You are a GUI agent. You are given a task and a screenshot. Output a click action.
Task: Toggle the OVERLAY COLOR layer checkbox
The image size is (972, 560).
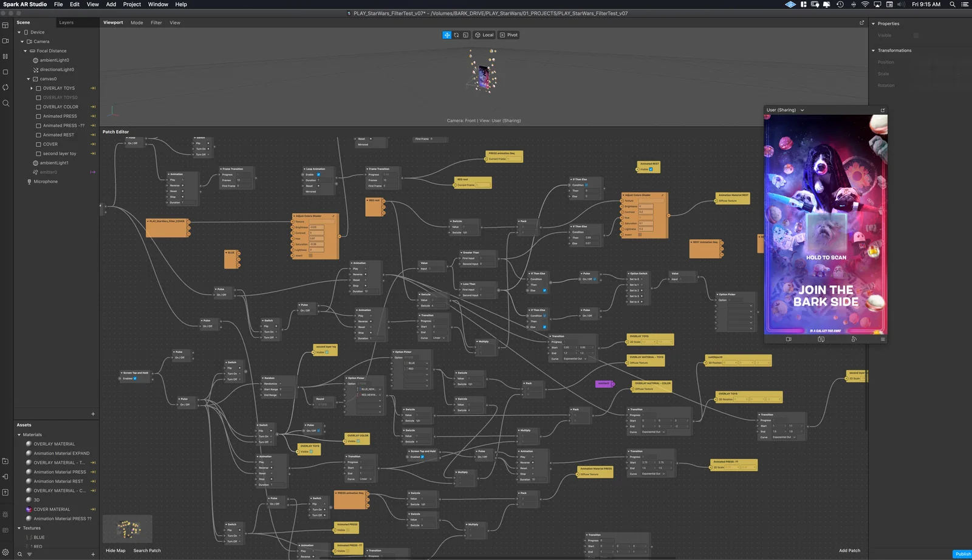tap(38, 107)
